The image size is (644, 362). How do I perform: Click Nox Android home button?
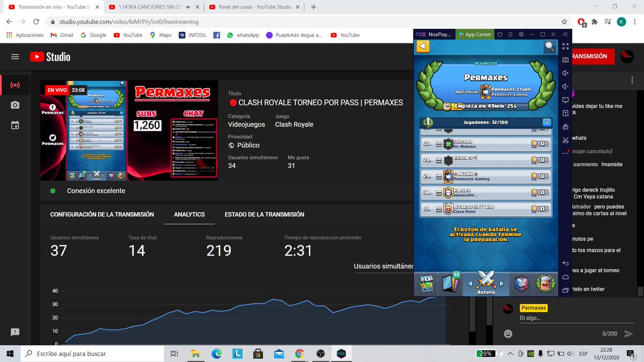pos(565,277)
